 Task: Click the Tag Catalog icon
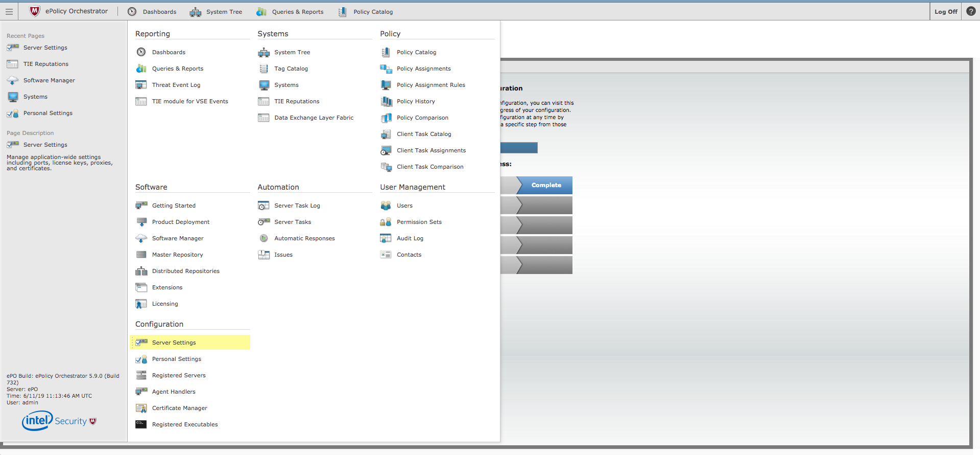[x=264, y=69]
